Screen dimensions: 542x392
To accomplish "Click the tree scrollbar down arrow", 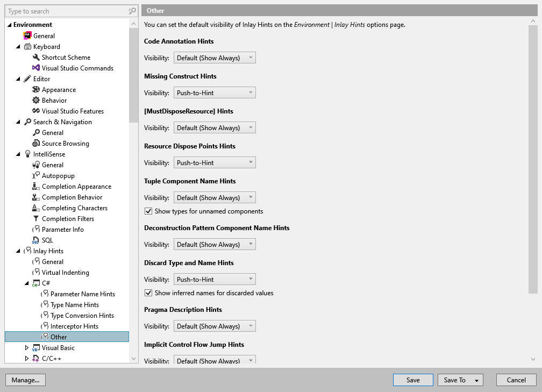I will click(133, 359).
